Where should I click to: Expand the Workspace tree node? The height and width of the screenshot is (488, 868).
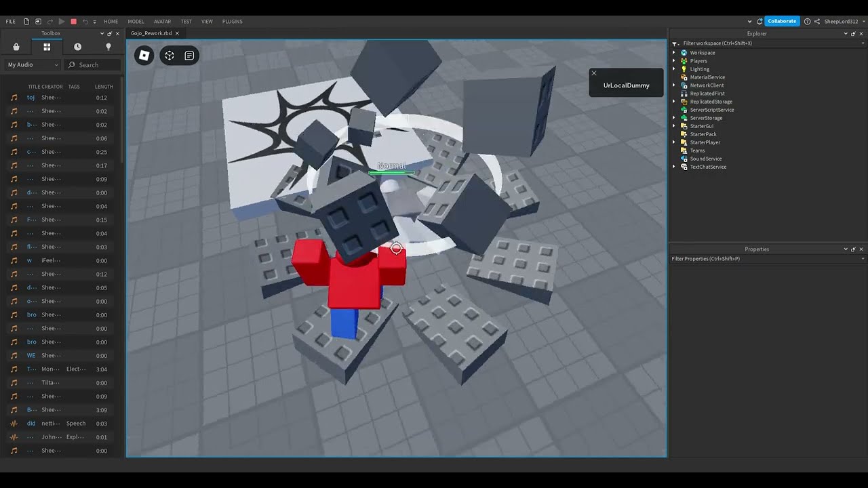point(674,53)
